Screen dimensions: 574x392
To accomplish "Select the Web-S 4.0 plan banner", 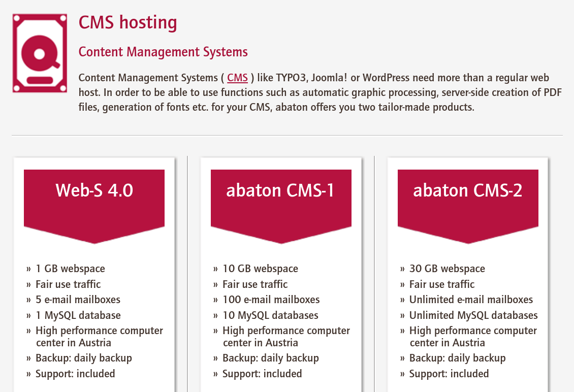I will [x=94, y=207].
